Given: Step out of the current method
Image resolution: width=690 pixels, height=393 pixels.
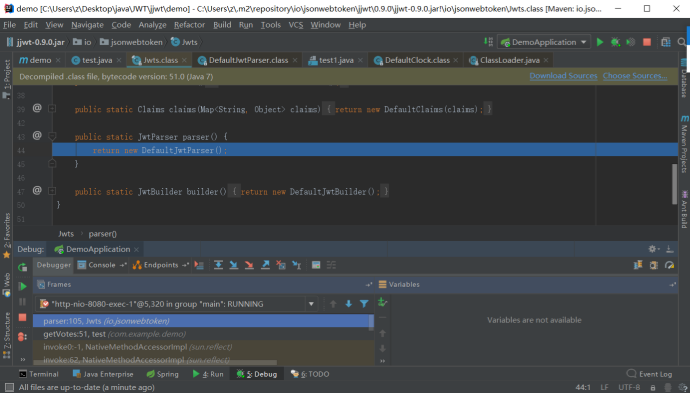Looking at the screenshot, I should click(265, 265).
